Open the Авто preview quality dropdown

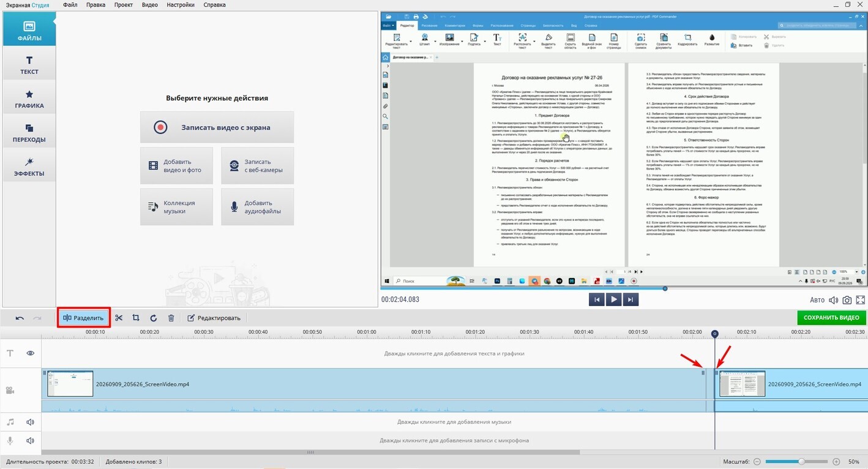pyautogui.click(x=817, y=300)
